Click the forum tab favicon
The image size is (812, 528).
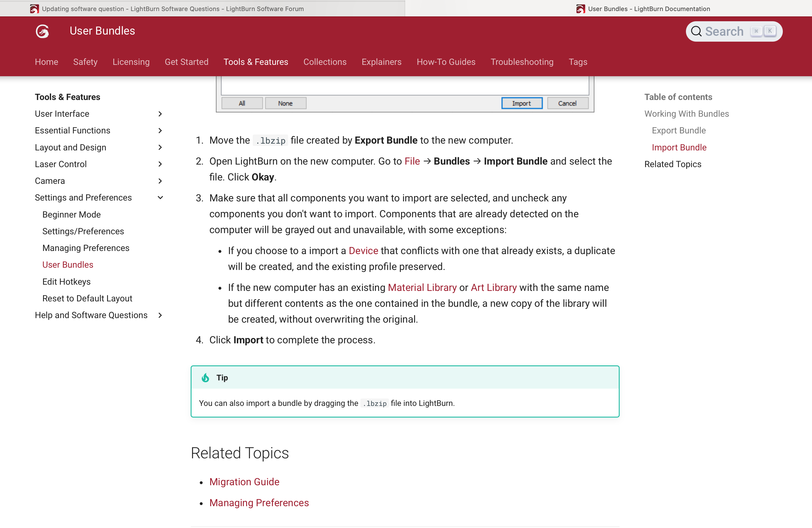pyautogui.click(x=34, y=9)
